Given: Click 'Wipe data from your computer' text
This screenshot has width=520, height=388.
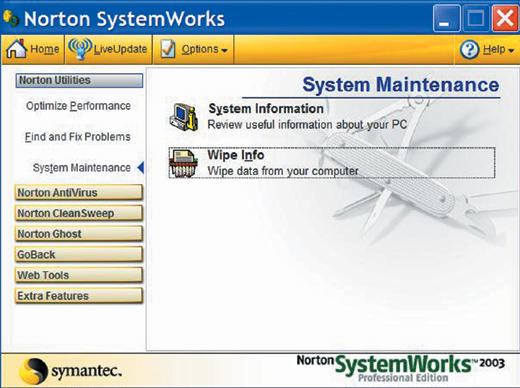Looking at the screenshot, I should click(283, 171).
